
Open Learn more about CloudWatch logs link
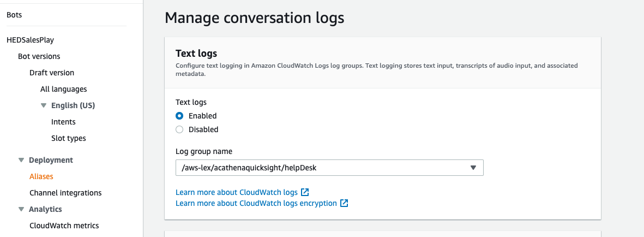point(237,193)
